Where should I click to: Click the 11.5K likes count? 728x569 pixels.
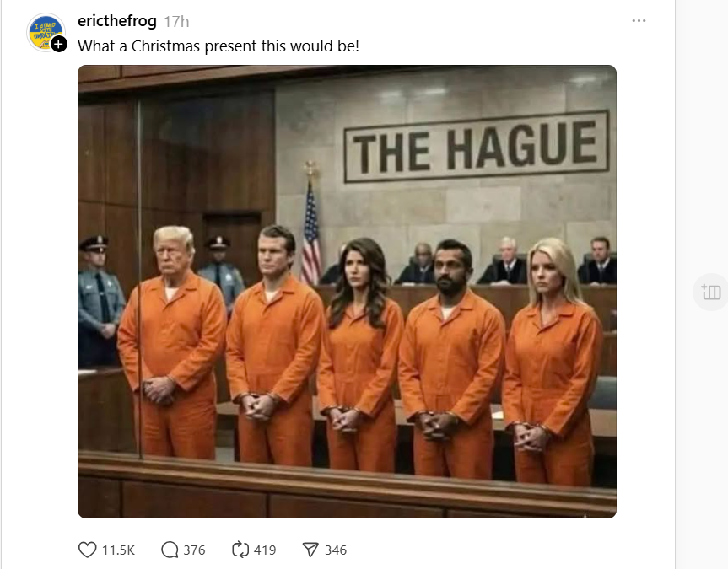point(118,550)
